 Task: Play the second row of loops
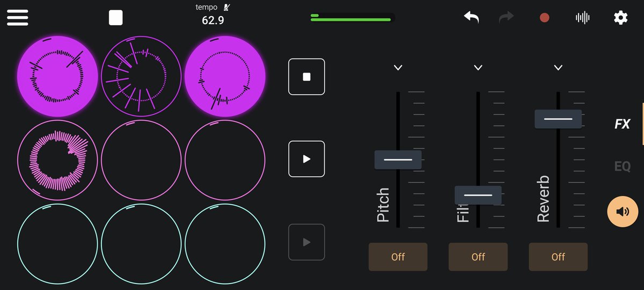coord(306,159)
